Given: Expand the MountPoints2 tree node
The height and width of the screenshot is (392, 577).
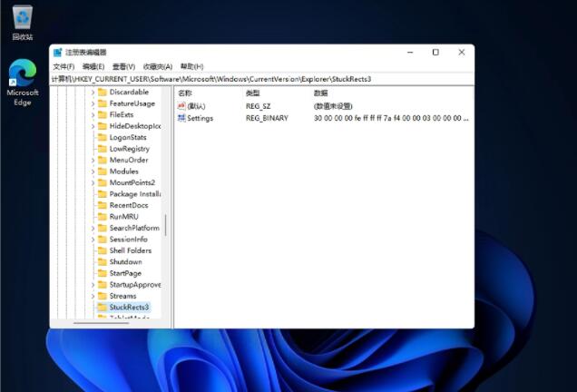Looking at the screenshot, I should point(93,182).
